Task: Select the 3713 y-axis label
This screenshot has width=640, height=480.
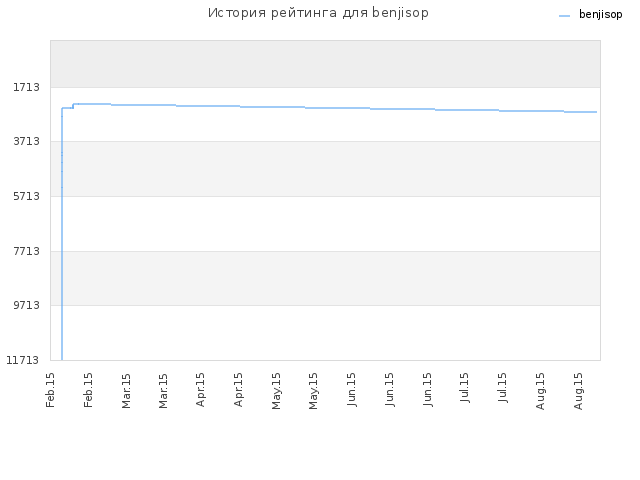Action: pyautogui.click(x=27, y=141)
